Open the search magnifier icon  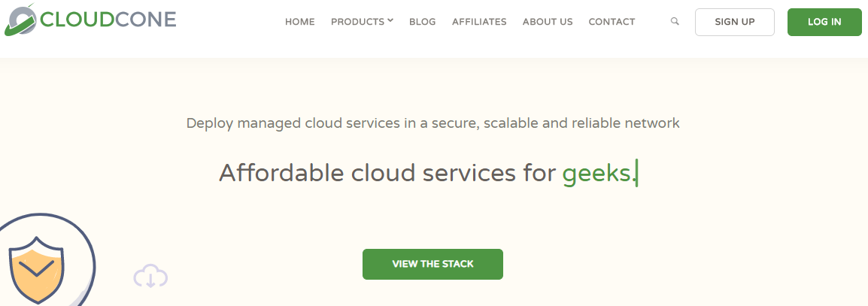pos(674,21)
